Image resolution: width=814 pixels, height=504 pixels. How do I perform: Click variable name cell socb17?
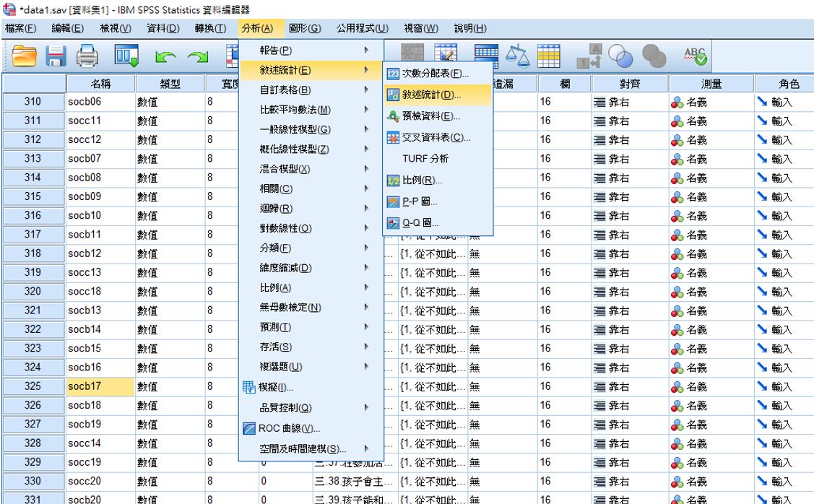coord(98,386)
